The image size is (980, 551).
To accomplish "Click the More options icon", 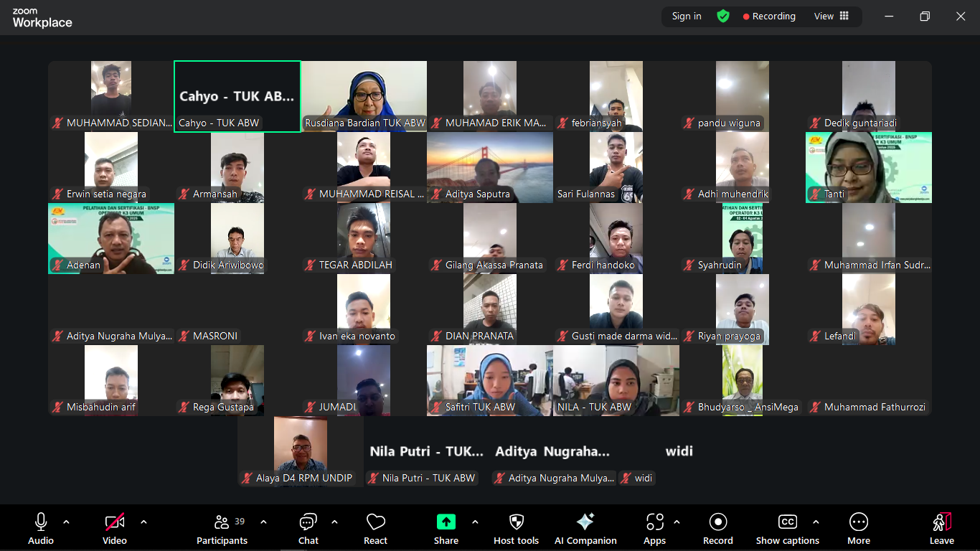I will click(x=858, y=522).
